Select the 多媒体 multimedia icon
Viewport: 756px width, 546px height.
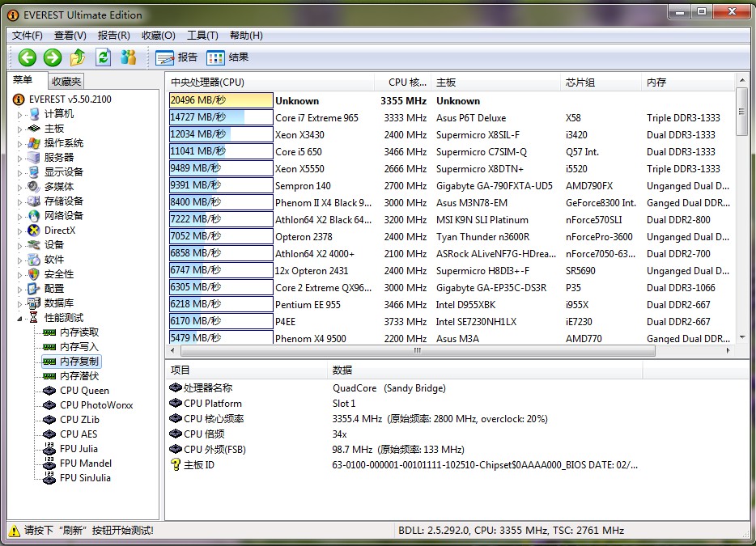pos(34,187)
